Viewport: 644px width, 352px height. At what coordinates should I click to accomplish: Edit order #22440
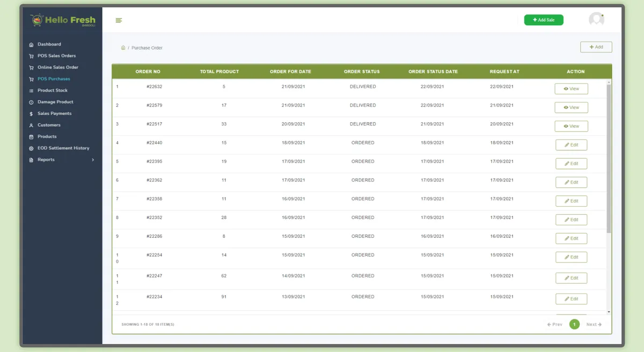[x=571, y=145]
